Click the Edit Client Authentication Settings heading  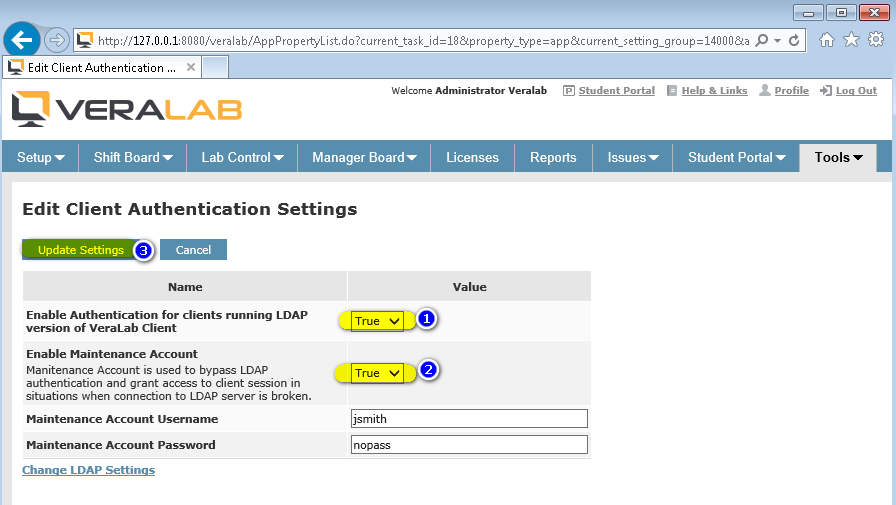(x=190, y=210)
